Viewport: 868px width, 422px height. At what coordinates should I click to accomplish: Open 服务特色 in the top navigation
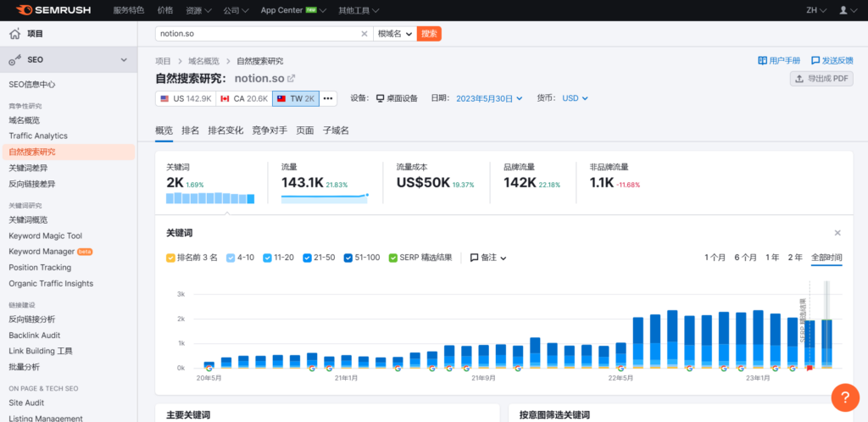click(129, 10)
